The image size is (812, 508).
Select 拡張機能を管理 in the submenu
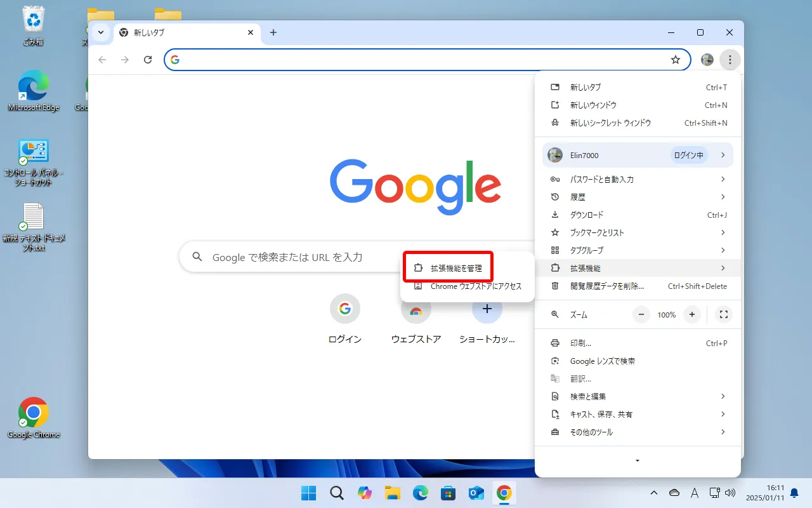[468, 268]
